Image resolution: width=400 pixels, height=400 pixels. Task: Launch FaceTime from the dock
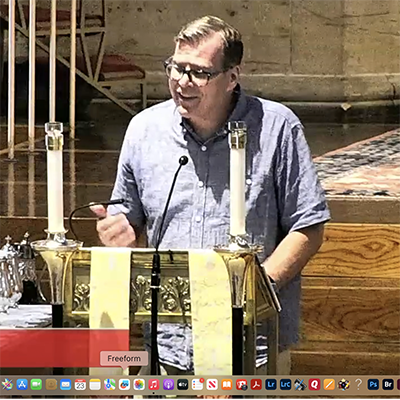[36, 384]
